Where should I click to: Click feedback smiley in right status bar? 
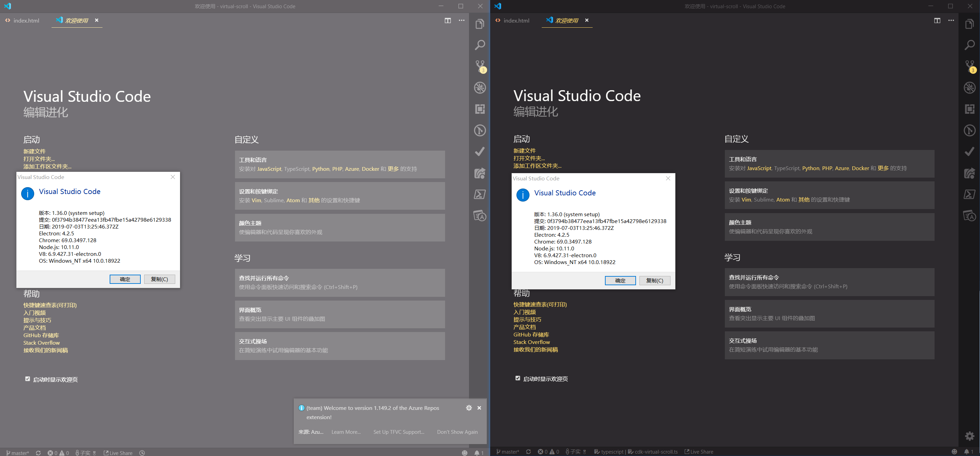coord(954,452)
